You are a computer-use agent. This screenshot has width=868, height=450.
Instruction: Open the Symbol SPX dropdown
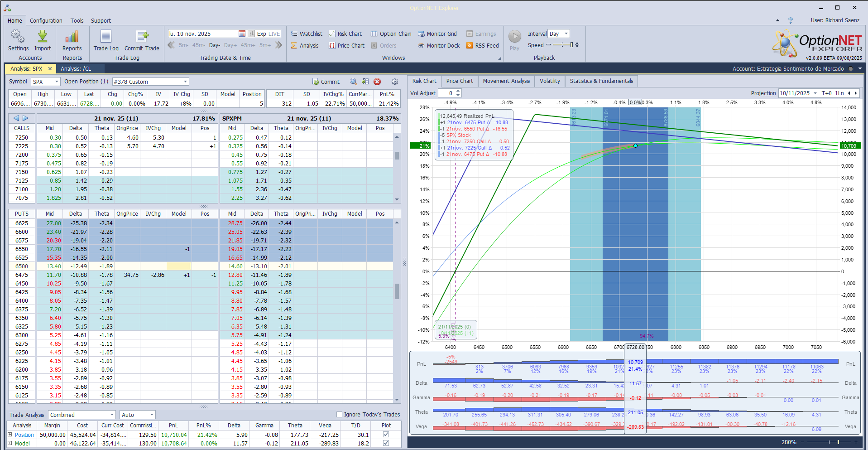click(57, 82)
